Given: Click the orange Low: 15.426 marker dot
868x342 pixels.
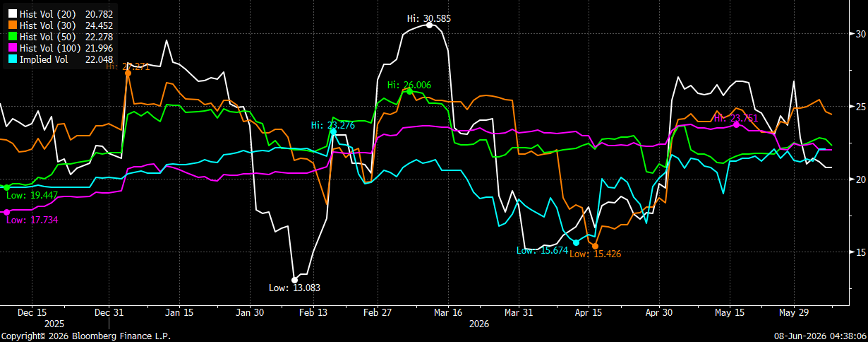Looking at the screenshot, I should (x=595, y=246).
